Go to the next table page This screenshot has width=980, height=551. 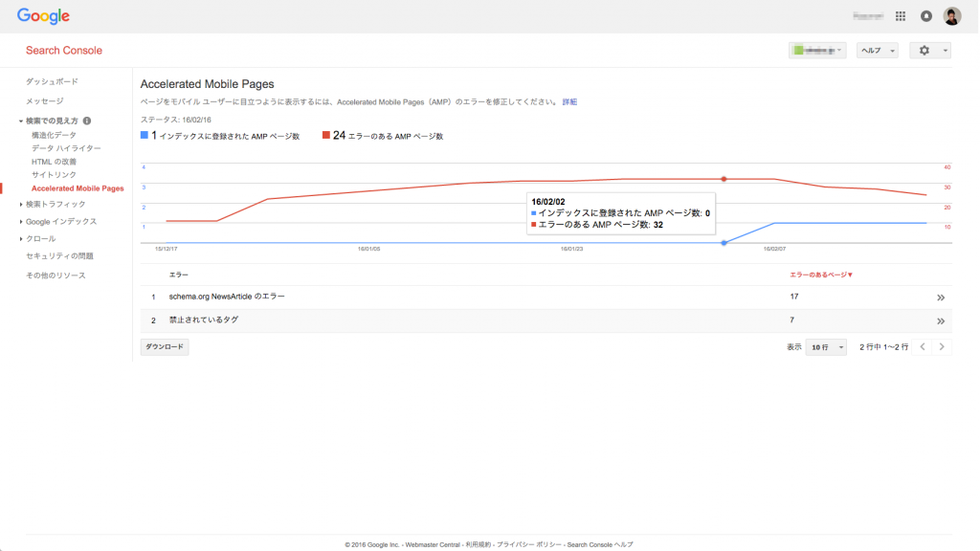point(941,347)
